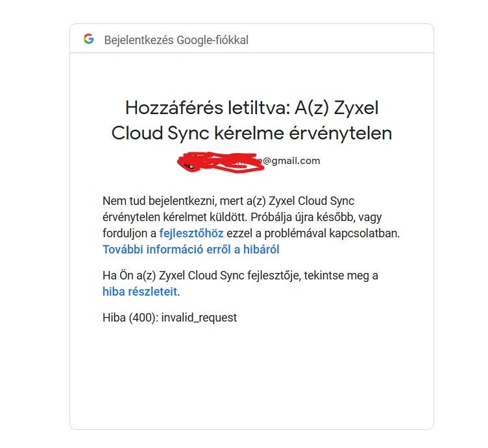Click Cloud Sync kérelme érvénytelen heading line
The height and width of the screenshot is (448, 488).
pyautogui.click(x=252, y=134)
